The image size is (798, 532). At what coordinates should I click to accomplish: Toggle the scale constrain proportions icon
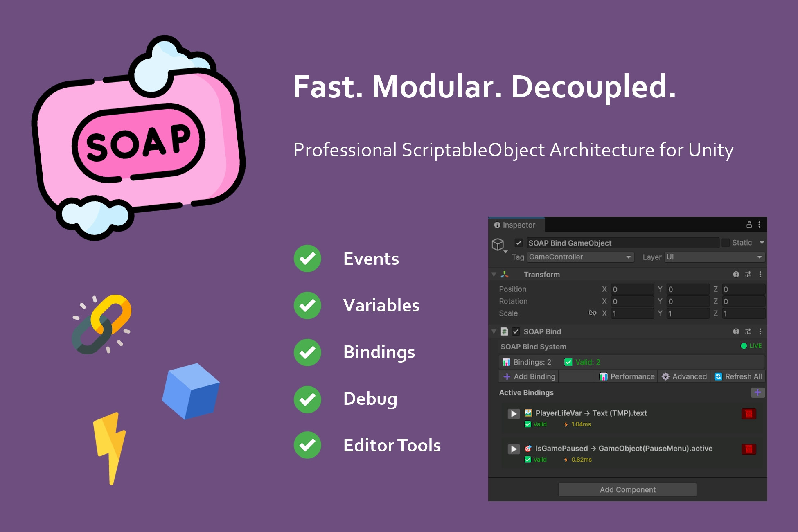coord(593,313)
